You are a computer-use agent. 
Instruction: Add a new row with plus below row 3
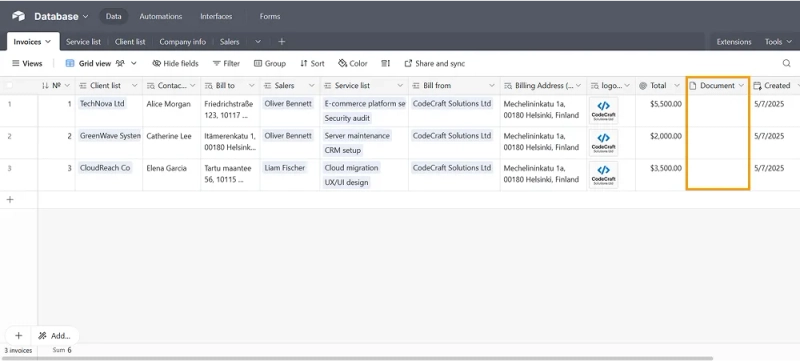tap(10, 199)
